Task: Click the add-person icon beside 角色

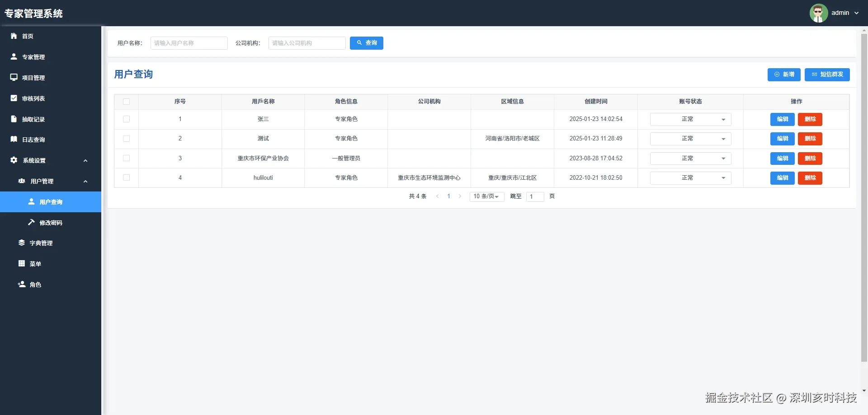Action: pyautogui.click(x=22, y=284)
